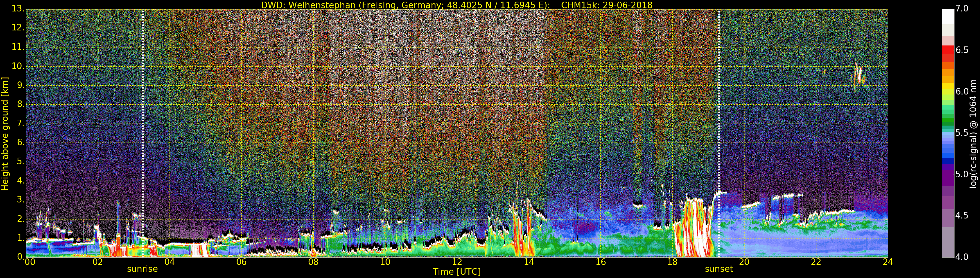Click the colorbar tick label '6.0'
Image resolution: width=980 pixels, height=278 pixels.
(962, 91)
